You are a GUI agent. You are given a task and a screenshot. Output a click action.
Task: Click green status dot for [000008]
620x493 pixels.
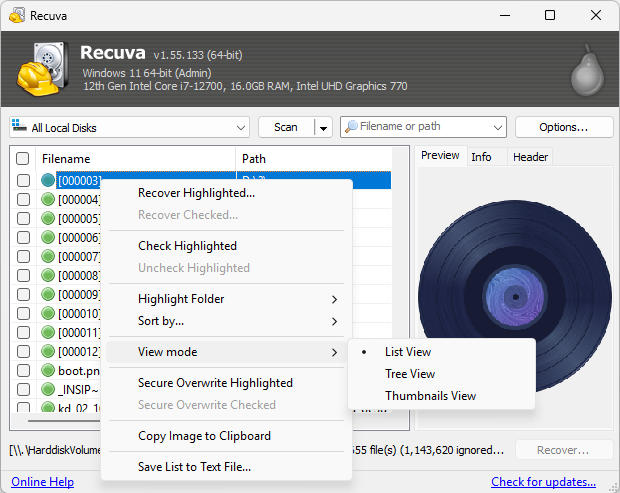click(x=48, y=275)
